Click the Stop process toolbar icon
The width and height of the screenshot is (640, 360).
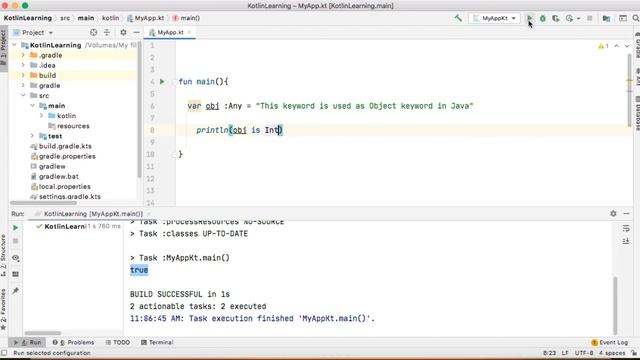click(x=589, y=18)
